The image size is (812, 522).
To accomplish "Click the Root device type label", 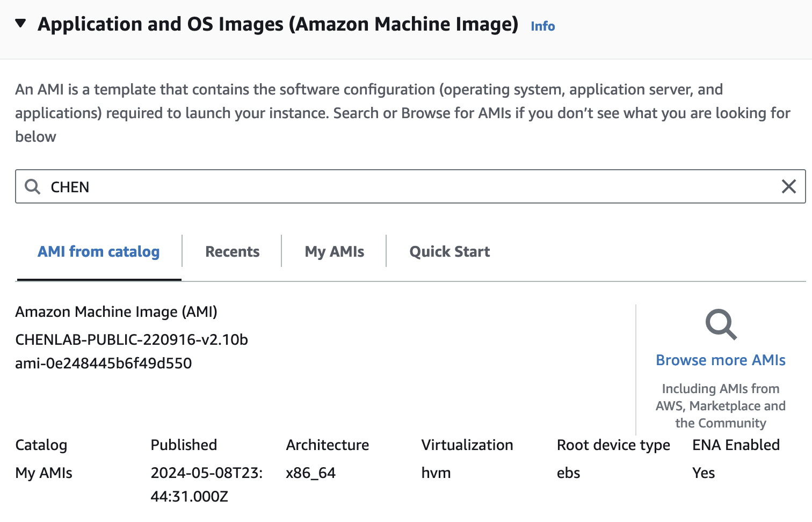I will coord(613,445).
